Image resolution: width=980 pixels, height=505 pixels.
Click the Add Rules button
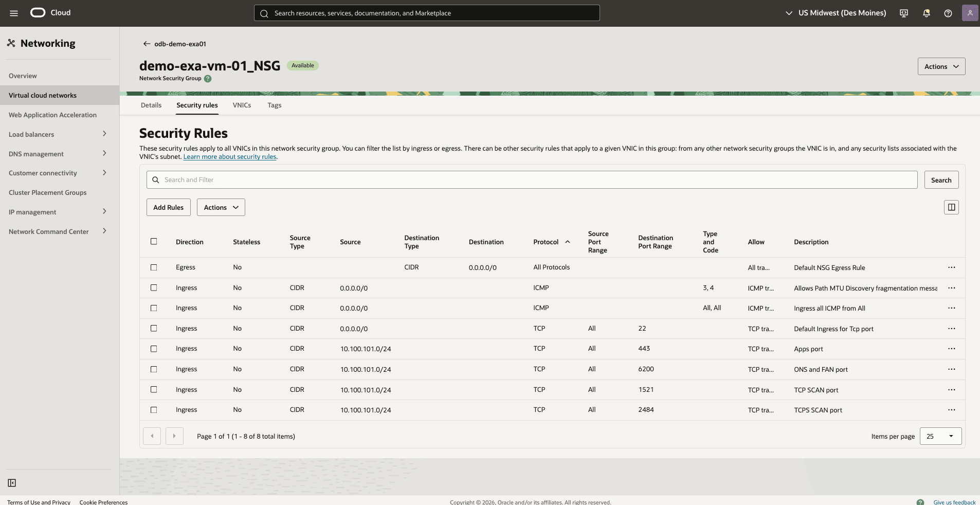(x=168, y=207)
